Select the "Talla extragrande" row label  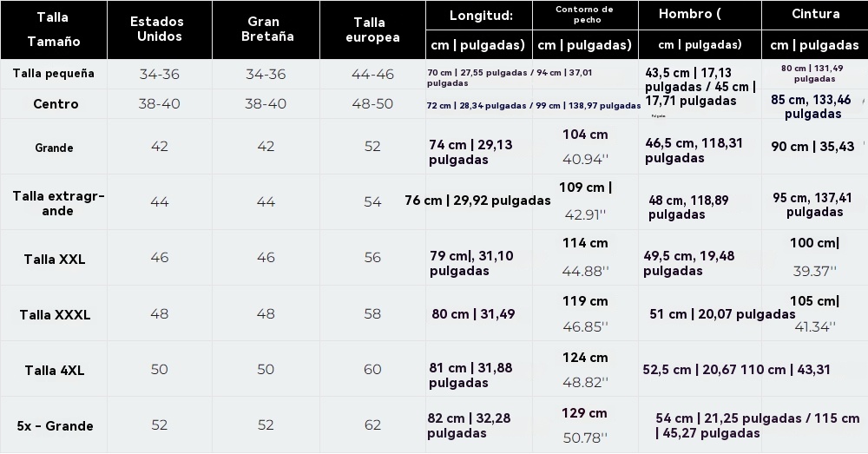[x=58, y=203]
